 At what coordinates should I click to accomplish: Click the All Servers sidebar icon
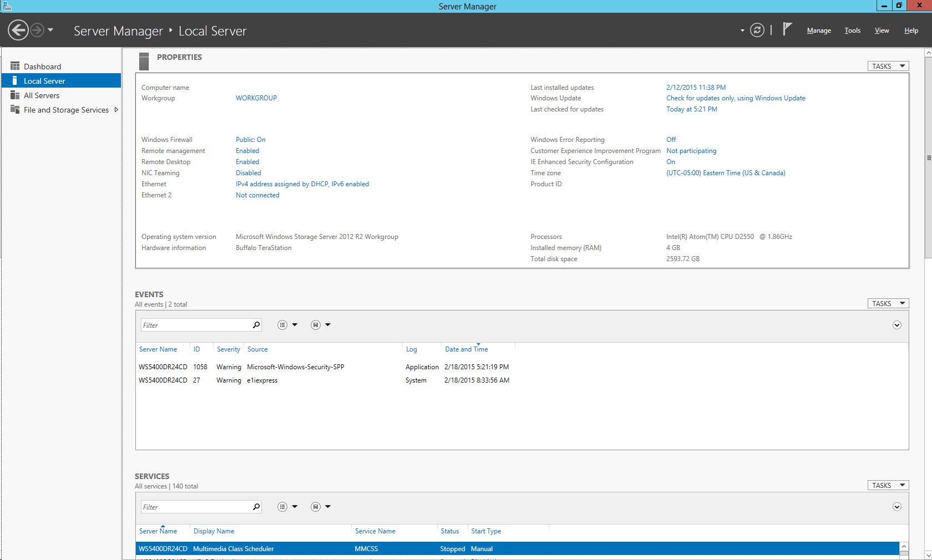(x=15, y=95)
